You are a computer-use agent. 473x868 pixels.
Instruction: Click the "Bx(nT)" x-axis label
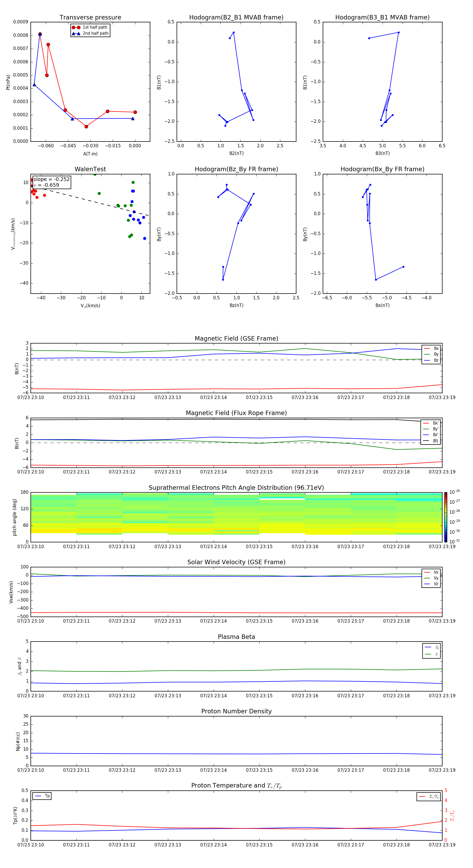382,305
